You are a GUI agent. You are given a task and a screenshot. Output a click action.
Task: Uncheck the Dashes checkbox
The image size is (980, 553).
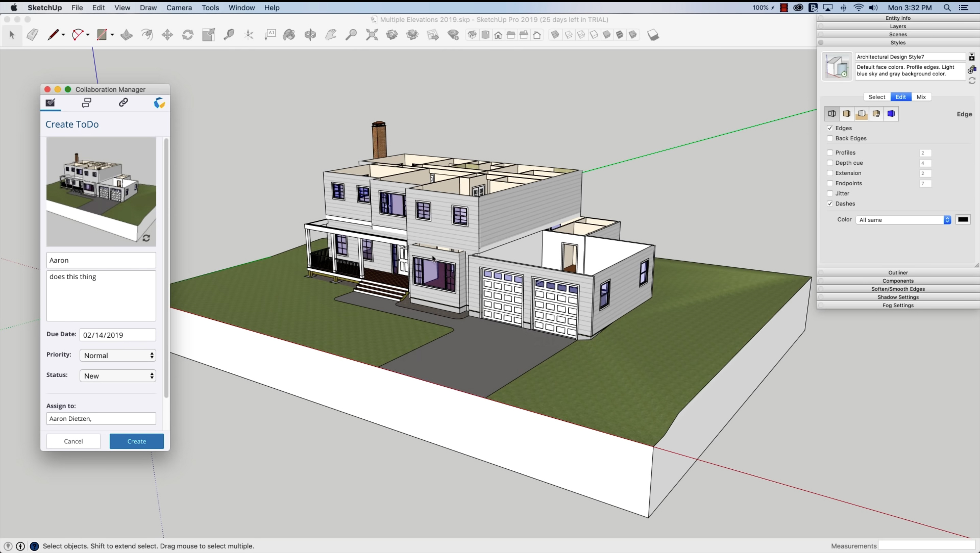pyautogui.click(x=830, y=204)
